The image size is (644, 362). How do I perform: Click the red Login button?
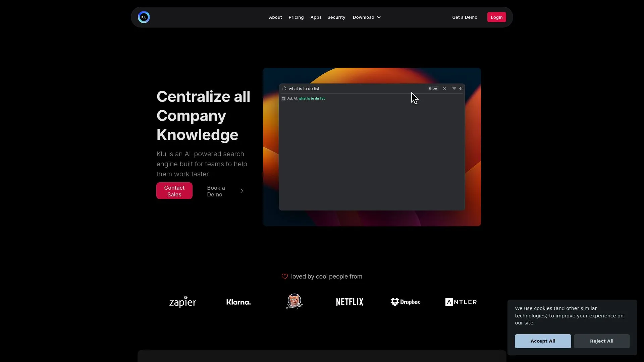[496, 17]
